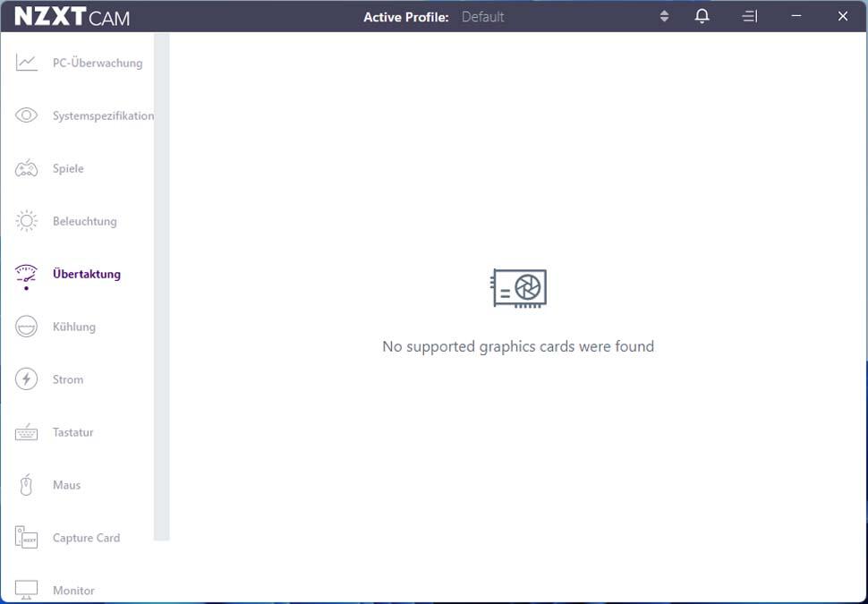868x604 pixels.
Task: Click the Active Profile label
Action: pyautogui.click(x=405, y=17)
